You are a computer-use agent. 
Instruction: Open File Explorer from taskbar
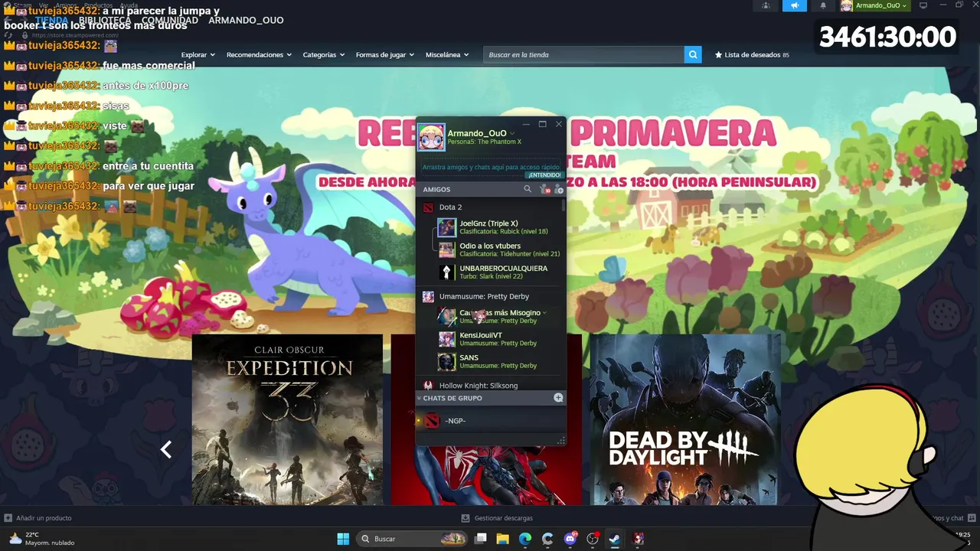pyautogui.click(x=502, y=539)
